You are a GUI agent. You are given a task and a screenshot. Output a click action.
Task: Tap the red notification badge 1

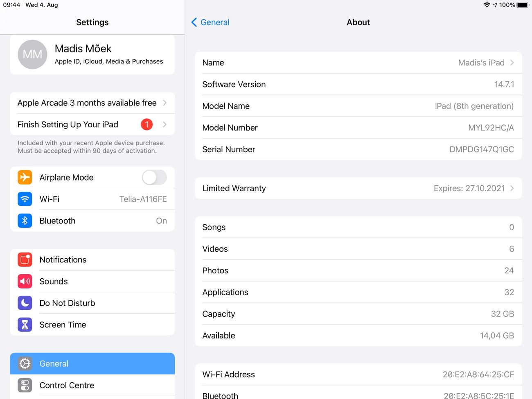tap(147, 124)
